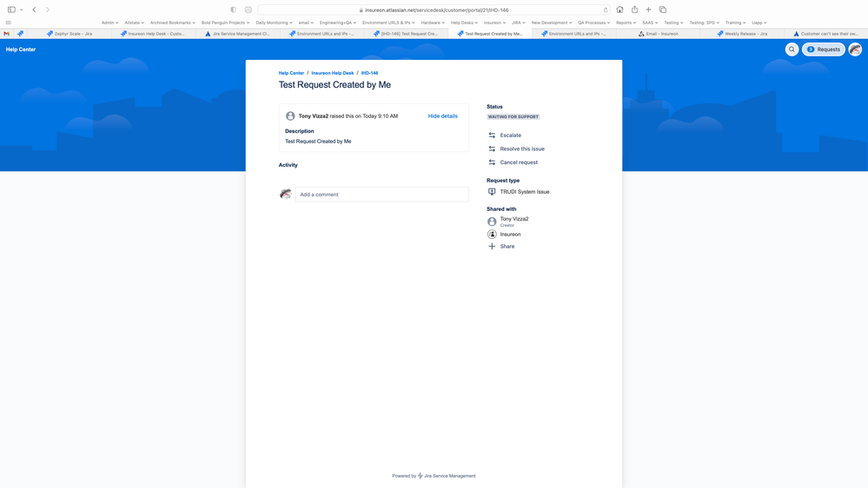Viewport: 868px width, 488px height.
Task: Click Tony Vizza2 avatar under Shared with
Action: tap(492, 221)
